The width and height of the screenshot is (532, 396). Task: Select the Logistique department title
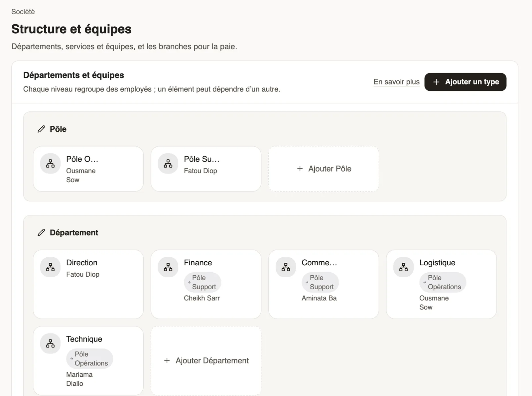pos(437,263)
